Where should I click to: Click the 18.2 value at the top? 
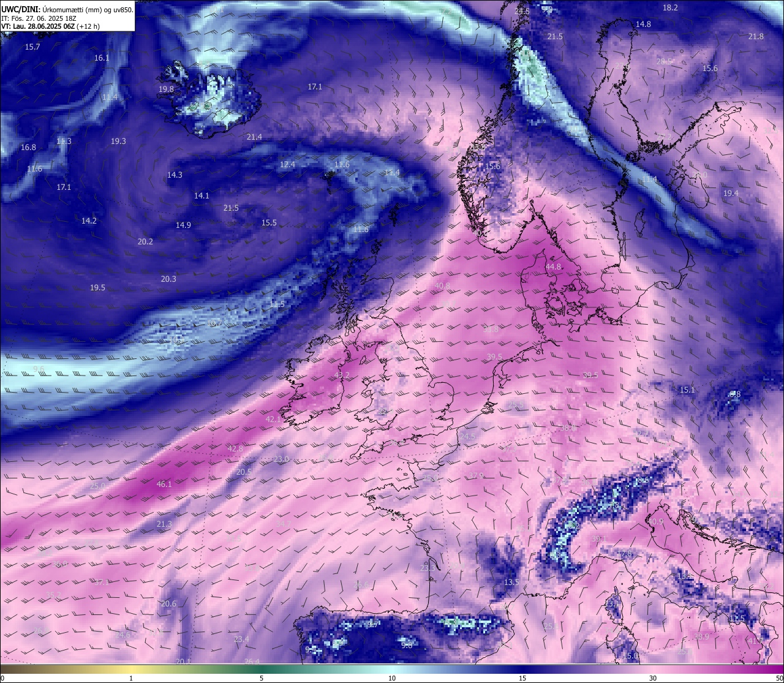[x=671, y=8]
